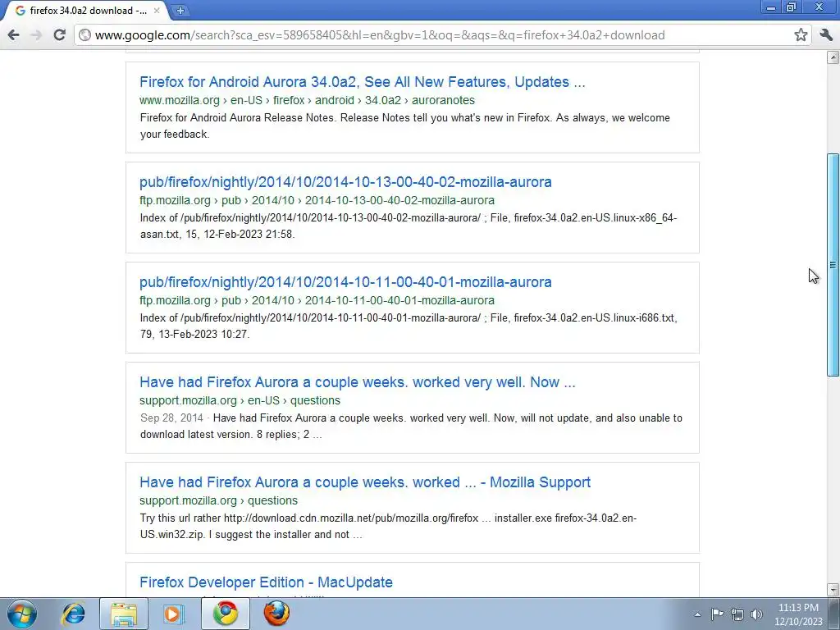Screen dimensions: 840x630
Task: Open 'Have had Firefox Aurora... Now ...' result
Action: tap(358, 382)
